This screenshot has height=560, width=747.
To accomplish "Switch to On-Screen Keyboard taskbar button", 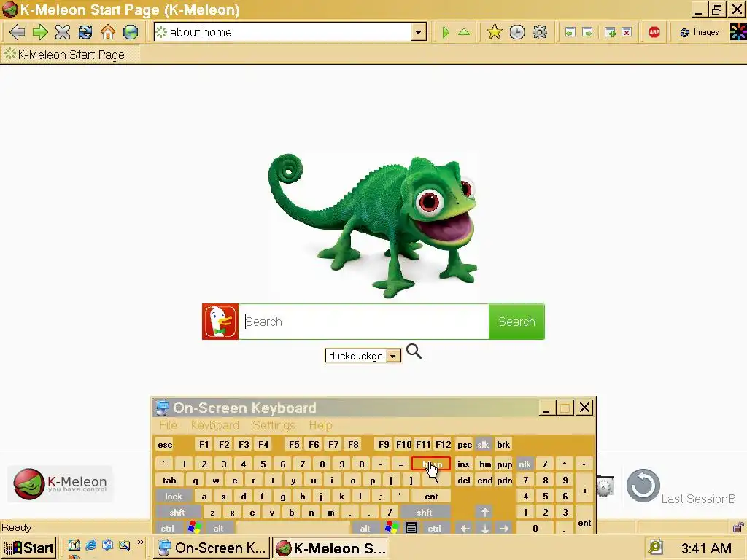I will click(212, 548).
